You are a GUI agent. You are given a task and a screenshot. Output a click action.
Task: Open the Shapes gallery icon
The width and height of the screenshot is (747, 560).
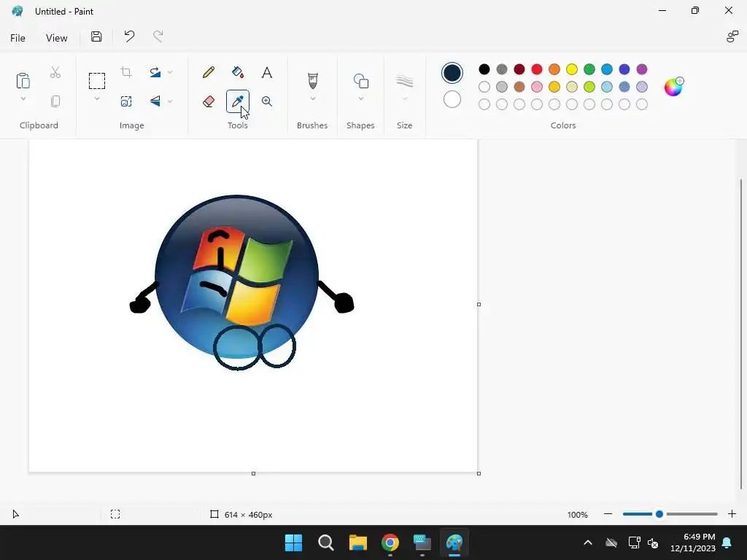(360, 81)
